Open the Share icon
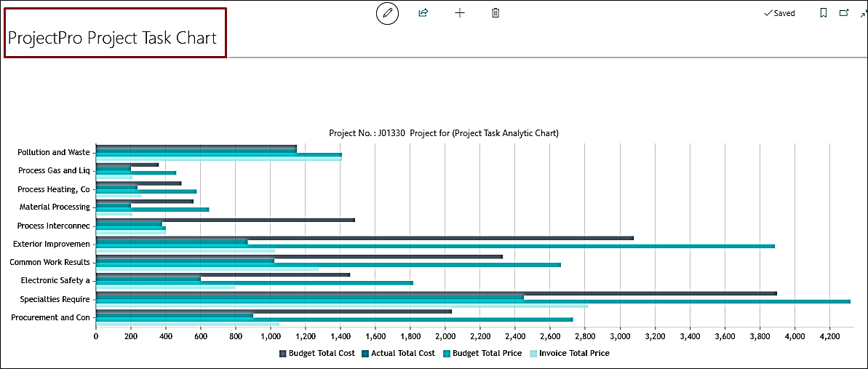868x369 pixels. (423, 13)
